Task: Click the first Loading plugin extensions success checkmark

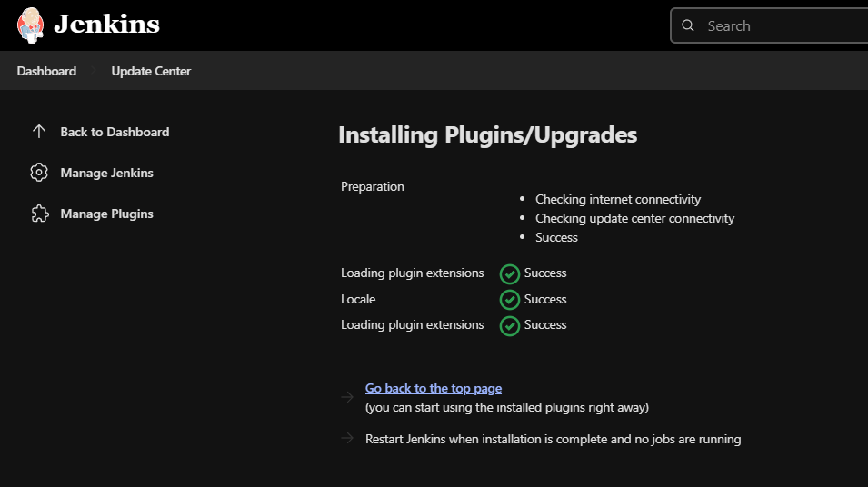Action: coord(510,273)
